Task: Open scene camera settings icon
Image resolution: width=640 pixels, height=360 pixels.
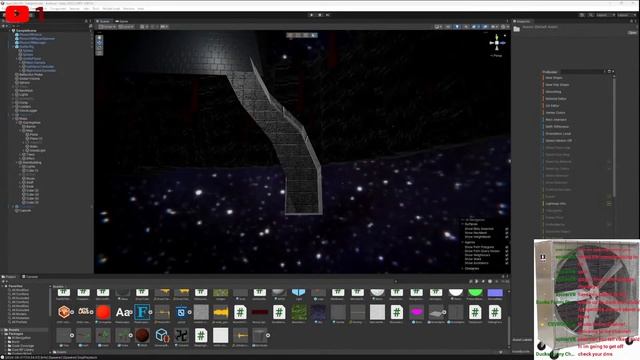Action: (x=494, y=27)
